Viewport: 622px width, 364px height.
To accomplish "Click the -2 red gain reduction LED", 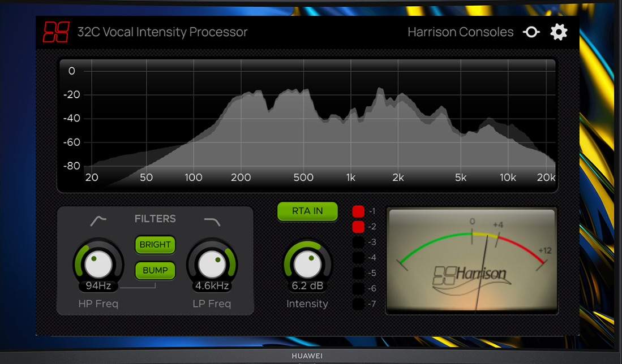I will tap(358, 227).
